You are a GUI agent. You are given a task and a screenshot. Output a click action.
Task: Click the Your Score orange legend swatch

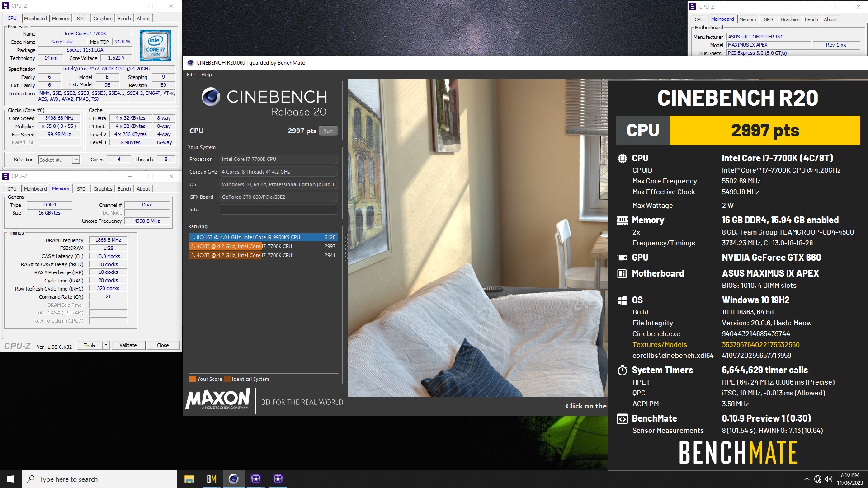(193, 379)
